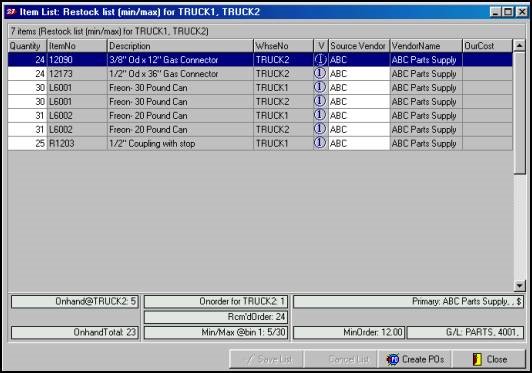
Task: Click the 7 items summary line
Action: [109, 31]
